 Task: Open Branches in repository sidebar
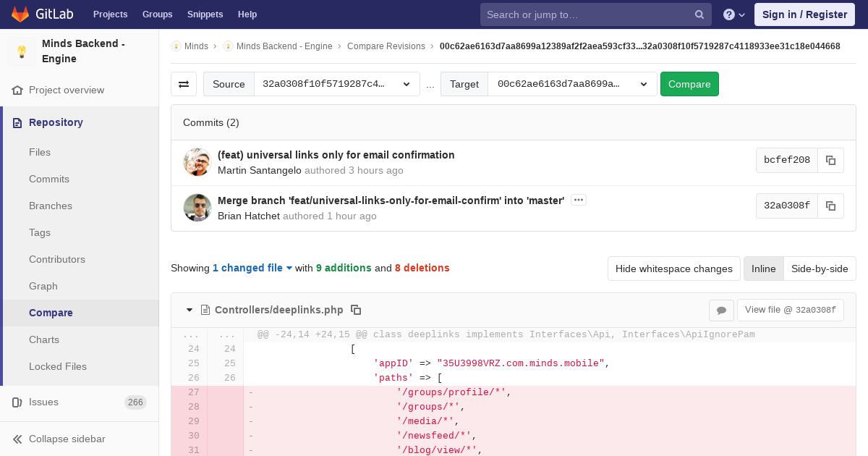[x=51, y=206]
